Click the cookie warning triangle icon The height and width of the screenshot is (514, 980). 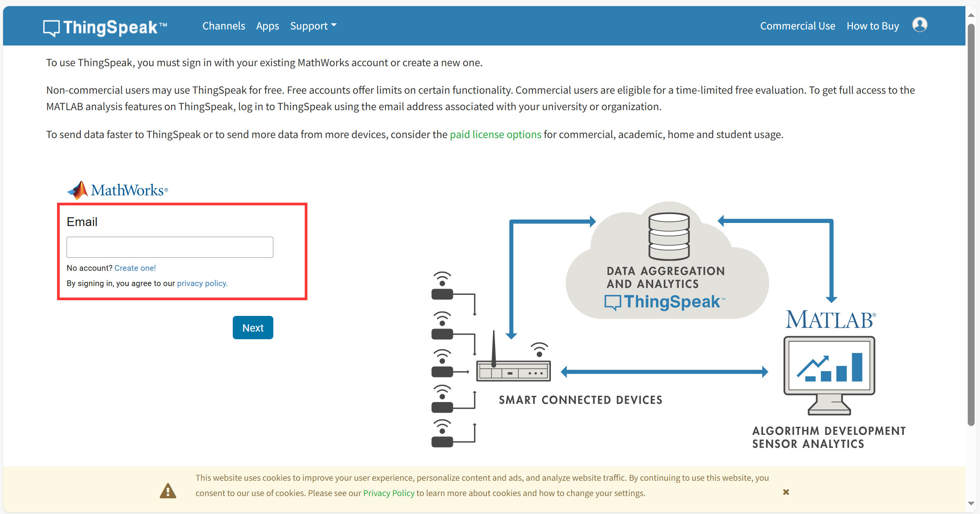coord(168,491)
